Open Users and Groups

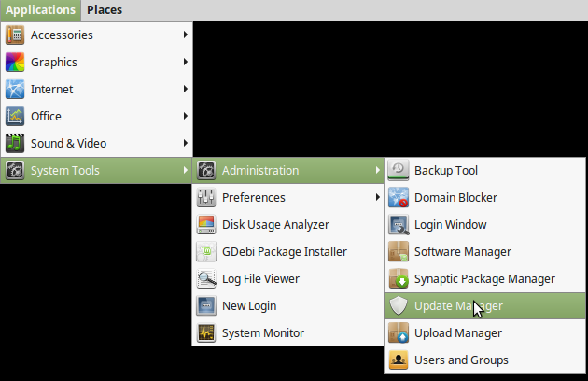point(485,360)
